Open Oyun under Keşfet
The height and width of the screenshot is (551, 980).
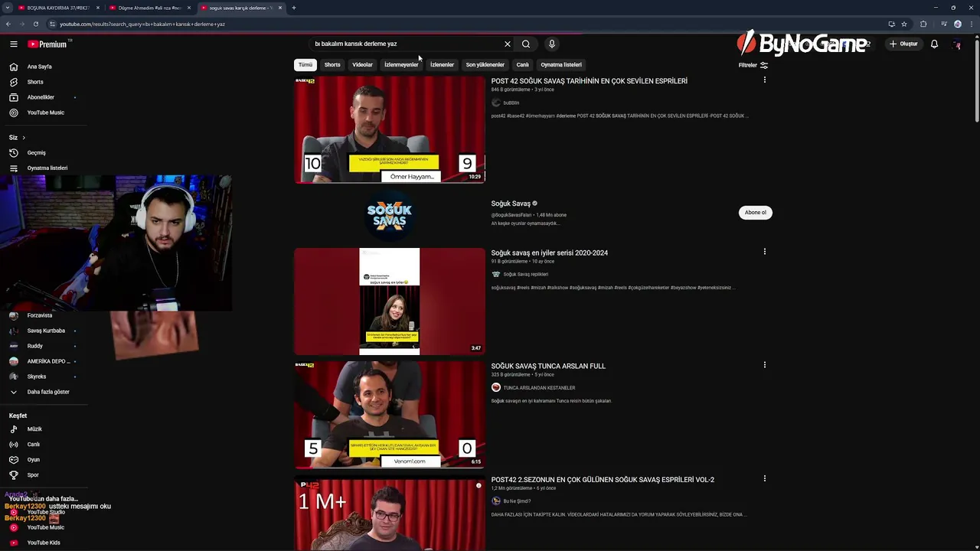tap(34, 460)
